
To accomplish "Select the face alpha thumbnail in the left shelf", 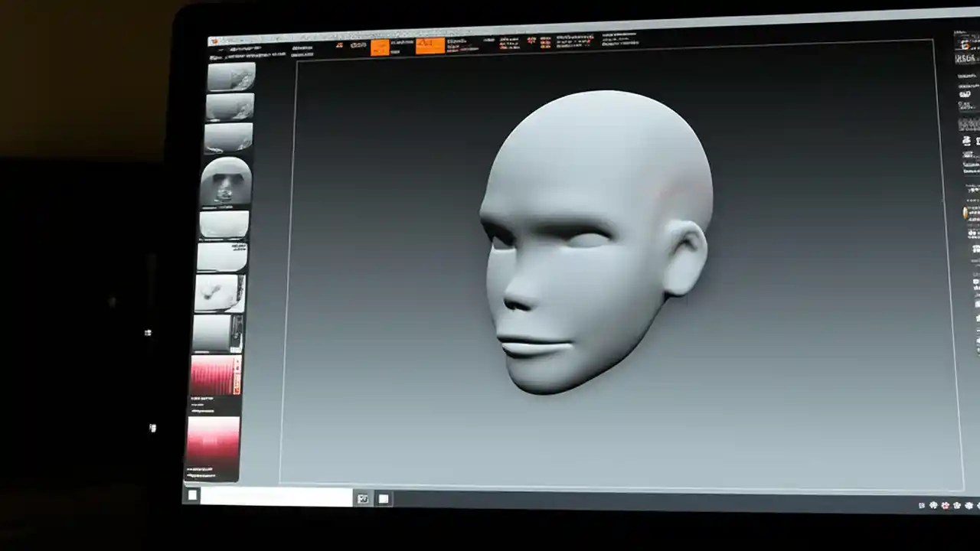I will (x=227, y=182).
